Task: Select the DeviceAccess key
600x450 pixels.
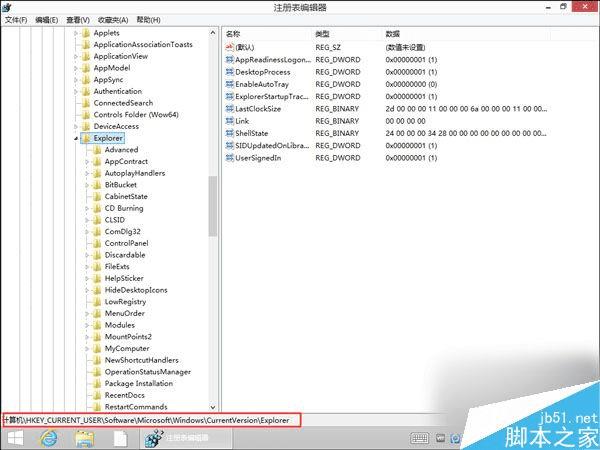Action: pos(116,127)
